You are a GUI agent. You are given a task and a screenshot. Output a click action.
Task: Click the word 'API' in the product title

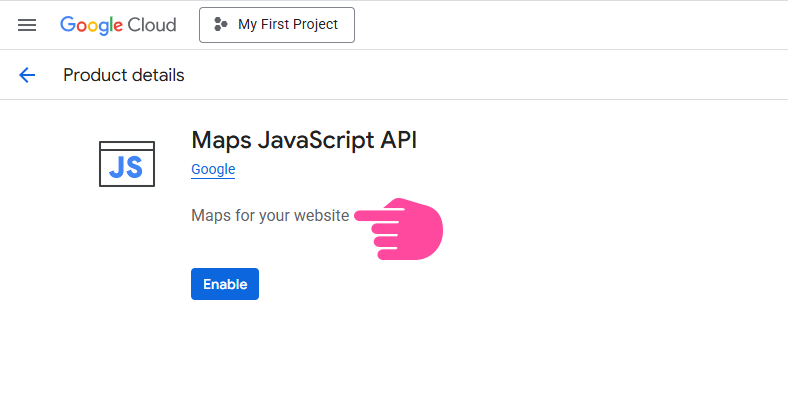398,139
